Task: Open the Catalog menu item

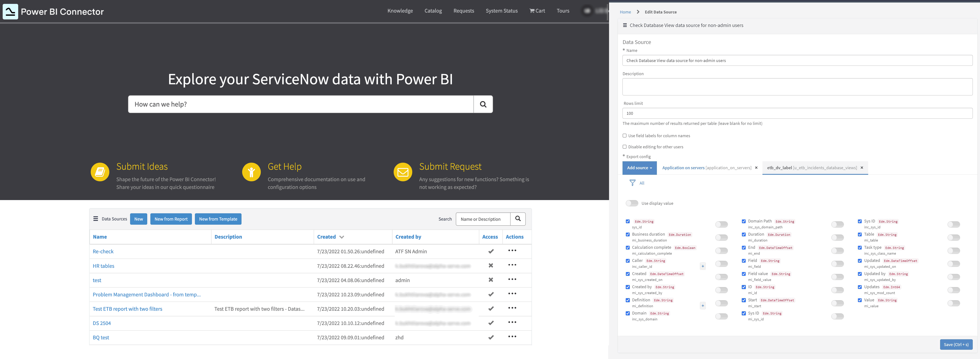Action: click(433, 11)
